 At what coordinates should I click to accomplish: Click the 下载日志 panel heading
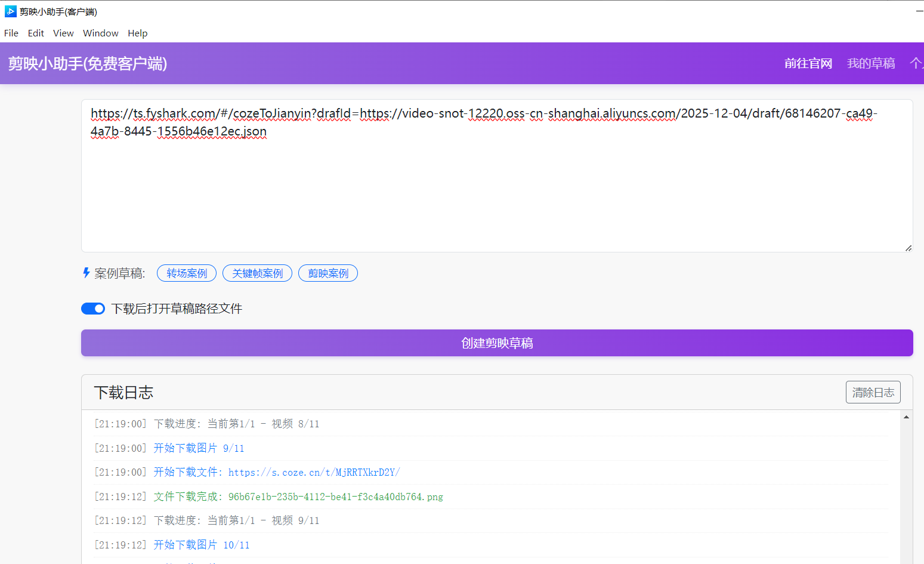coord(123,393)
